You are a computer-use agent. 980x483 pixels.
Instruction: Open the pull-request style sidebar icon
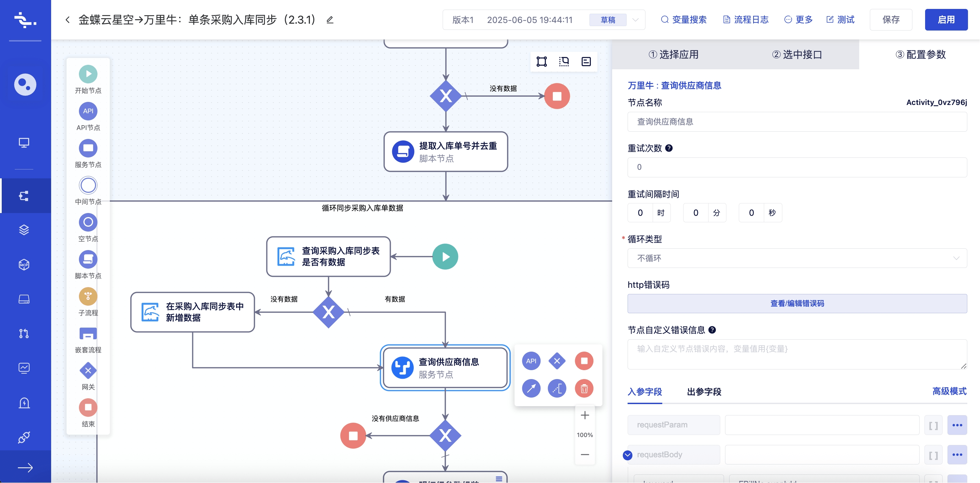[24, 333]
